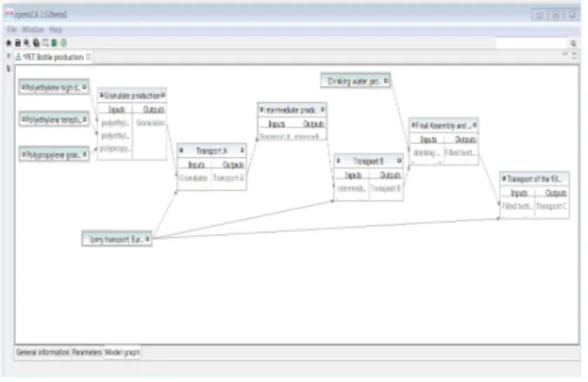Click Filled bott.. input in Transport of the fill..

[517, 206]
